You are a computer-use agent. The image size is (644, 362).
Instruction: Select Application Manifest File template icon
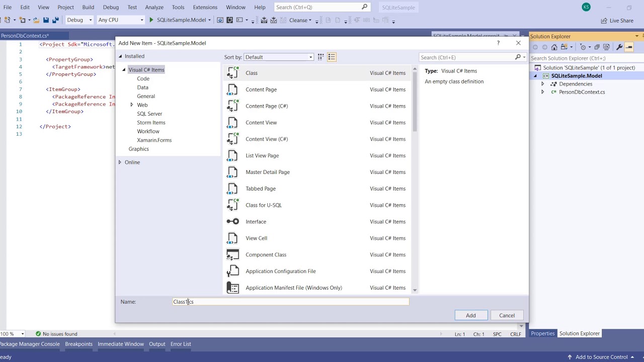coord(232,288)
